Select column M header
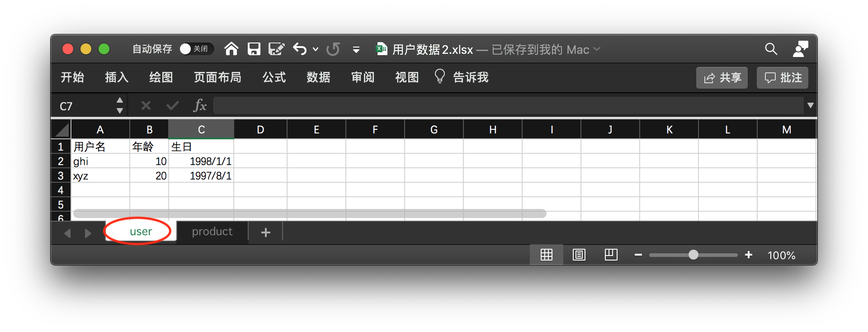868x332 pixels. pos(787,130)
